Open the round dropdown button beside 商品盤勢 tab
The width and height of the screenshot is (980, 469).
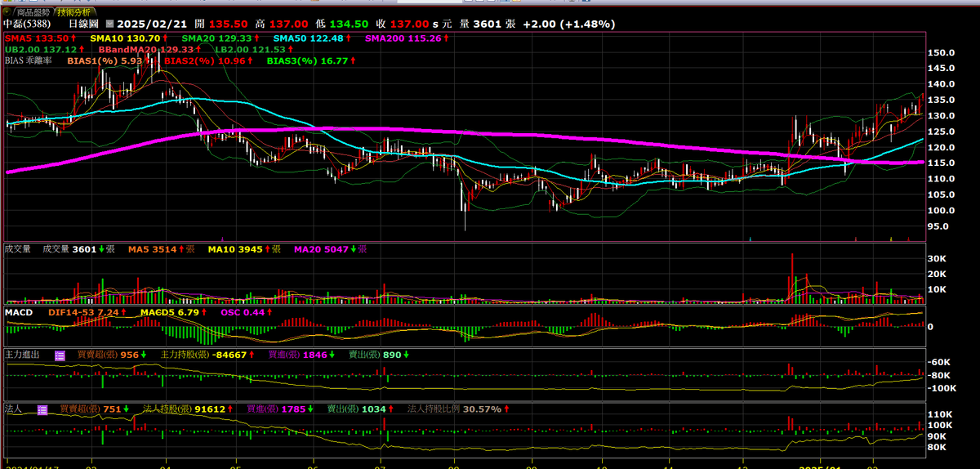7,12
